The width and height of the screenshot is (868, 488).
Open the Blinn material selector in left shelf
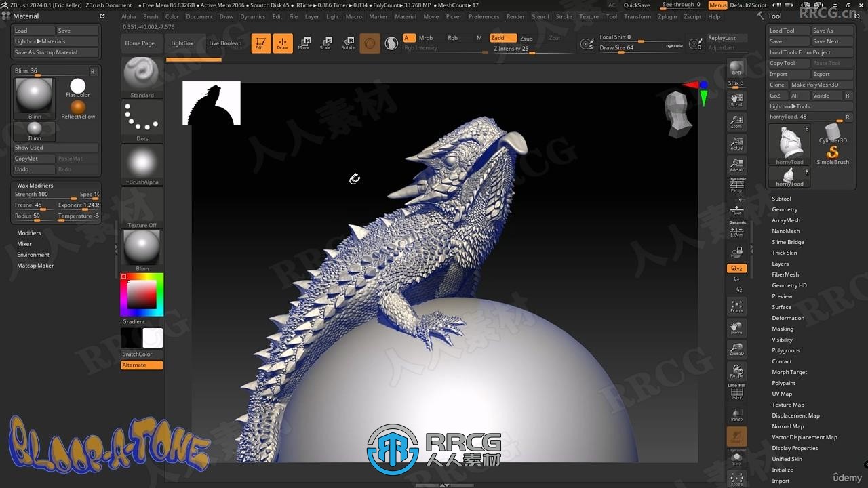click(142, 251)
